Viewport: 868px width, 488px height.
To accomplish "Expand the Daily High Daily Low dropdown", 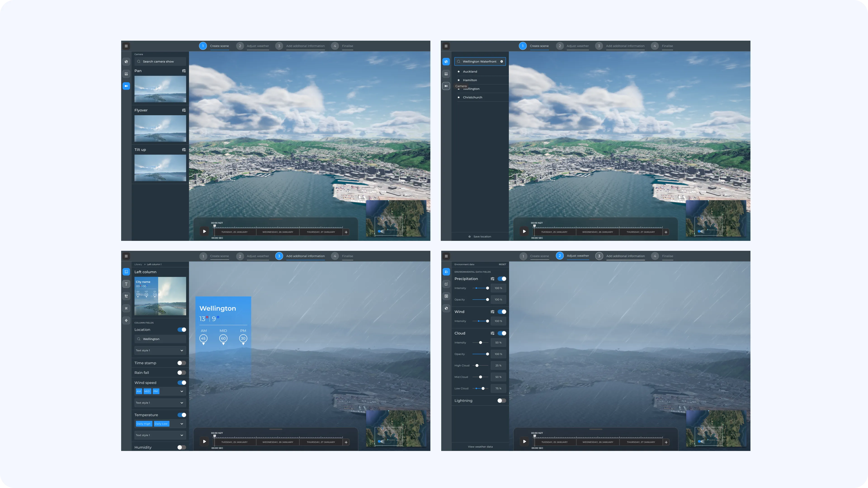I will (182, 424).
